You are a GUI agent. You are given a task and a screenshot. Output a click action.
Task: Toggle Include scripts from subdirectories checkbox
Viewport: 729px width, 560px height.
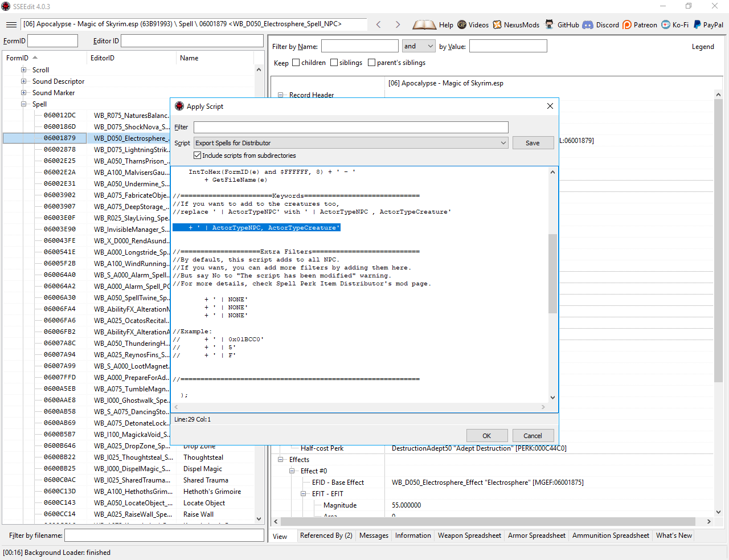[198, 156]
